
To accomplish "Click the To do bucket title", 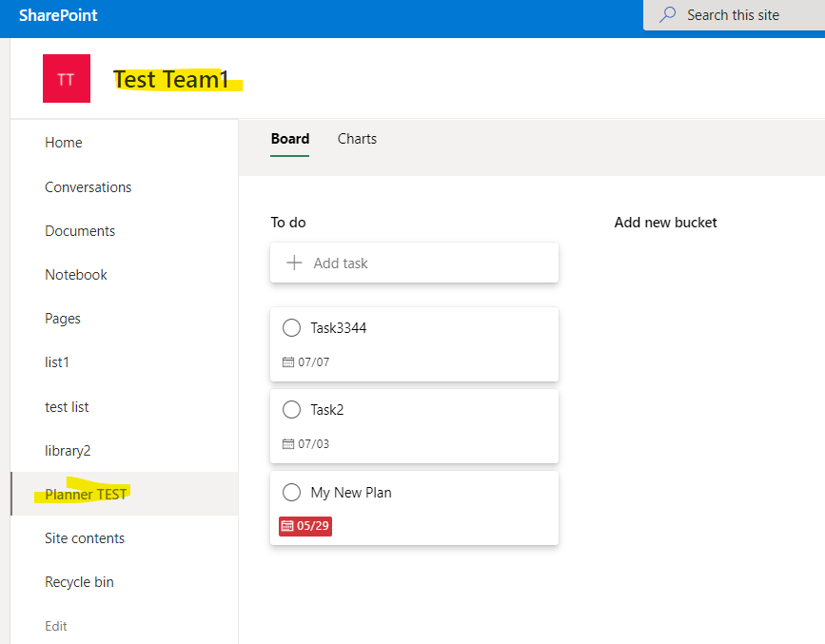I will coord(288,223).
